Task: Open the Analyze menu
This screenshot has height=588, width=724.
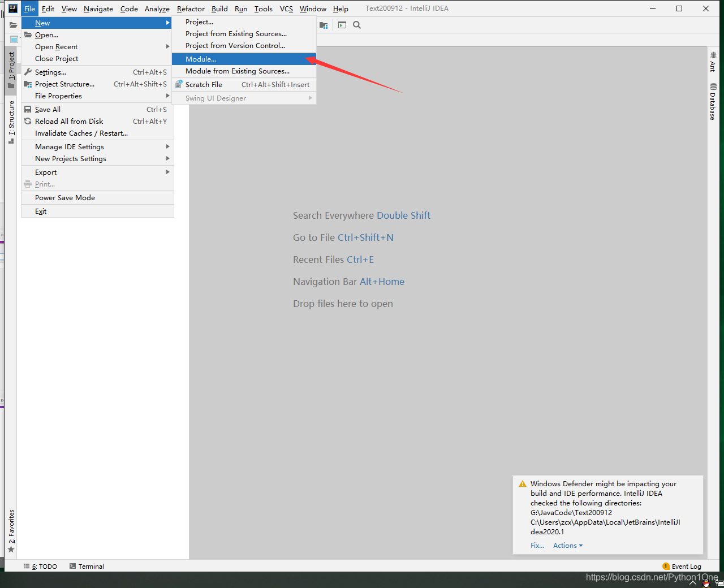Action: [x=157, y=8]
